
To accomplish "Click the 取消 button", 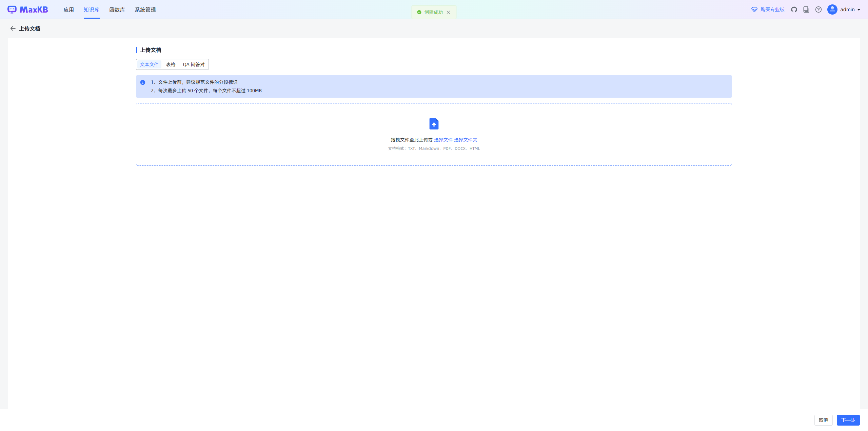I will pos(824,420).
